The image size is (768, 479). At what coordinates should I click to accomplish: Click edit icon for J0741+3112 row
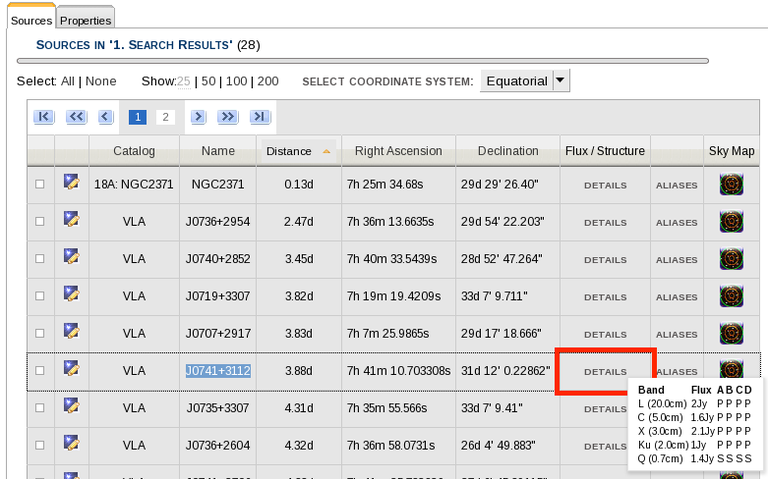click(71, 369)
